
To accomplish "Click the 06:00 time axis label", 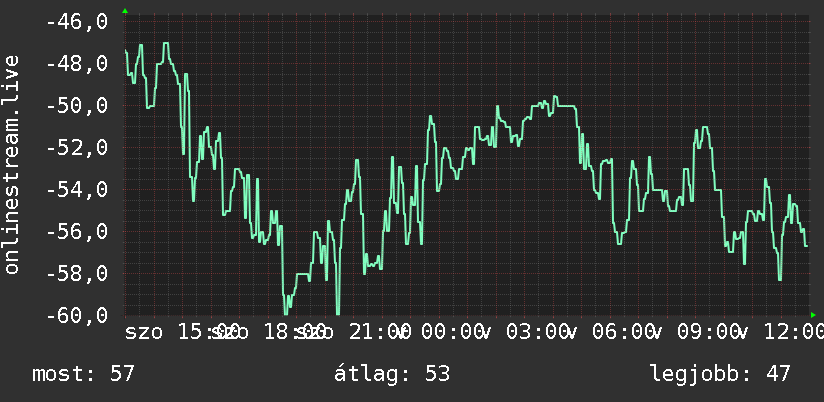I will click(x=623, y=332).
